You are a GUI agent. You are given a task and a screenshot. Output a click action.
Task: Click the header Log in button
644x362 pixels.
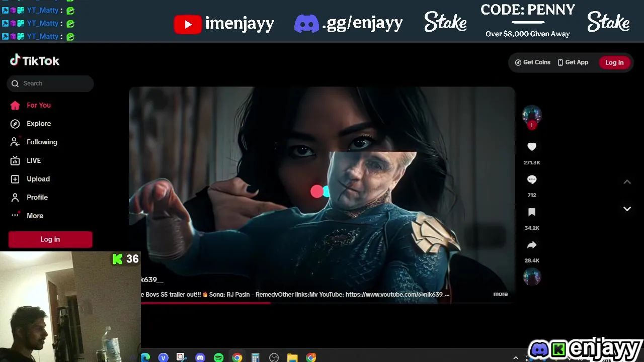614,62
